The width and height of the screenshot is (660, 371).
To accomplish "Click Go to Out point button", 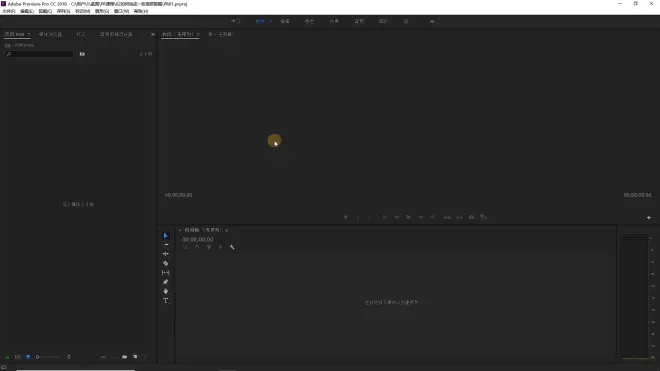I will click(x=432, y=217).
